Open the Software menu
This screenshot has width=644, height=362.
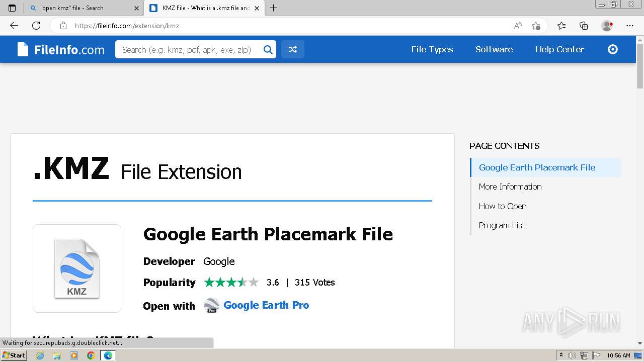494,49
